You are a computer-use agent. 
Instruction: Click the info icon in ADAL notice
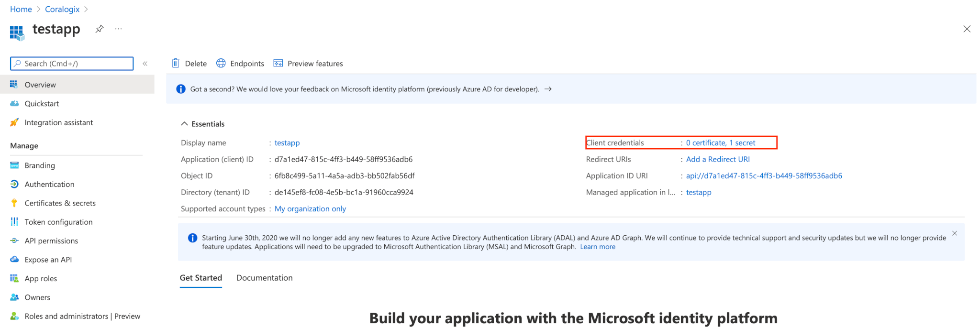tap(192, 238)
